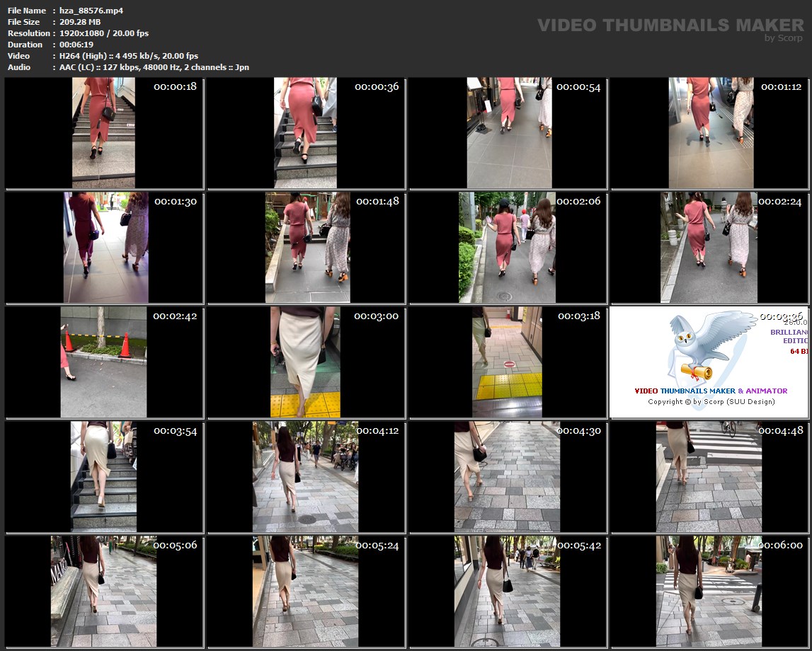Select the final thumbnail at 00:06:00

[x=710, y=592]
